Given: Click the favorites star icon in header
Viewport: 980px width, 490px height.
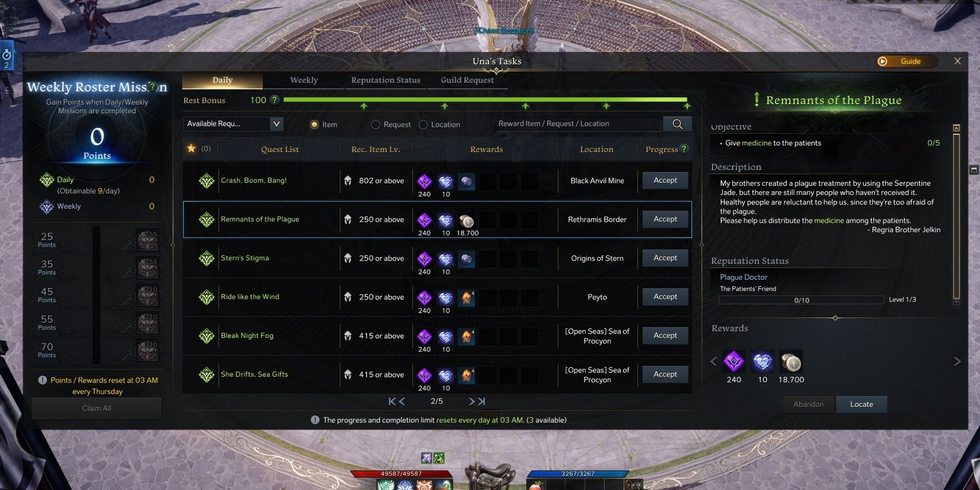Looking at the screenshot, I should click(191, 148).
